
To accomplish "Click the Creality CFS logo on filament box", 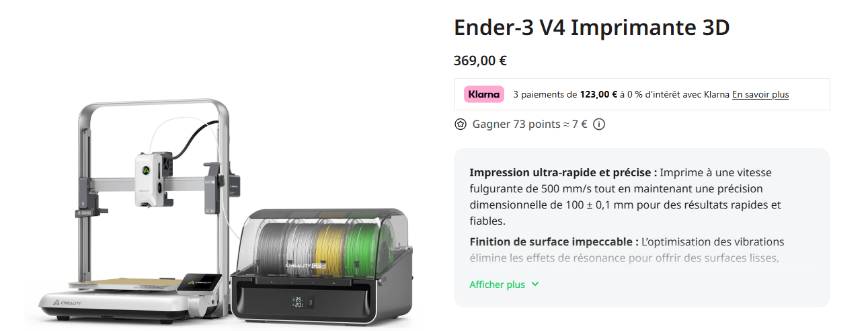I will click(307, 265).
